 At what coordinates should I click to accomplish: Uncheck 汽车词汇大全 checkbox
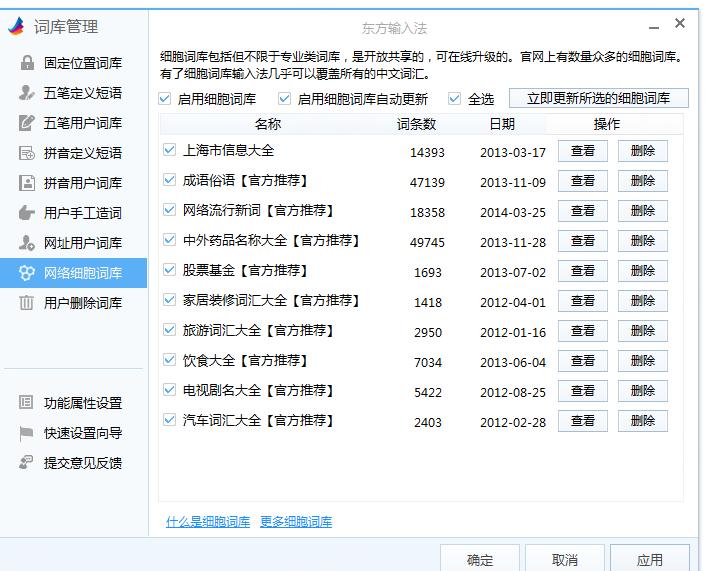(169, 420)
